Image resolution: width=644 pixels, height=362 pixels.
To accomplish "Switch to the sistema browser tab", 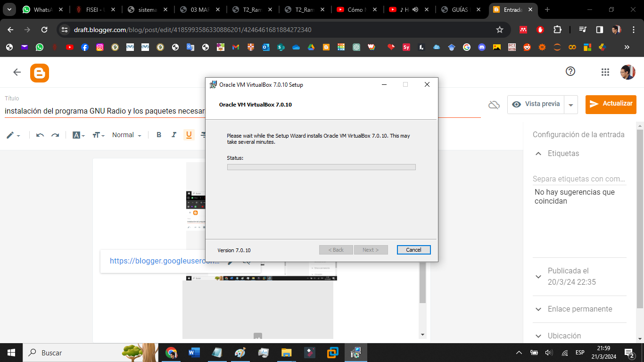I will (147, 9).
